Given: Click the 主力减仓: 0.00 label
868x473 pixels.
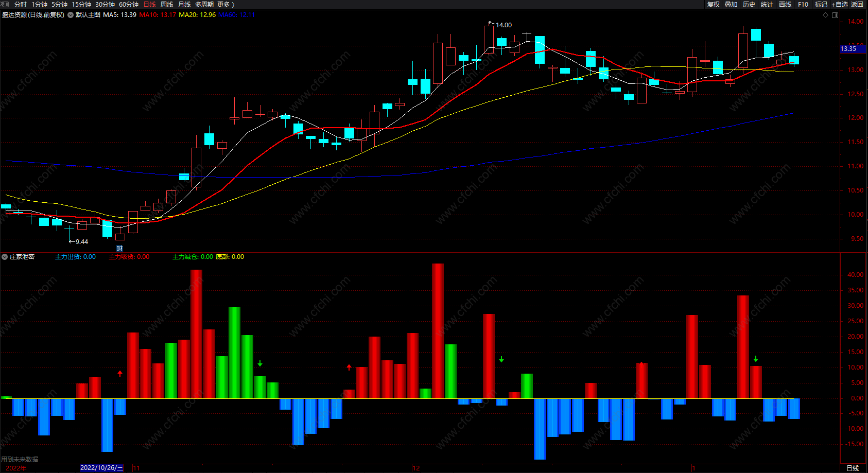Looking at the screenshot, I should tap(193, 257).
